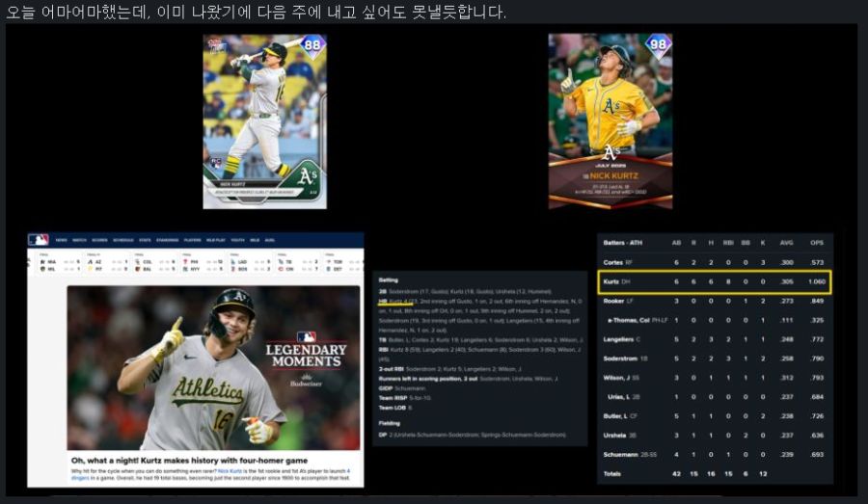Click the BAL team logo in scoreboard

click(137, 269)
